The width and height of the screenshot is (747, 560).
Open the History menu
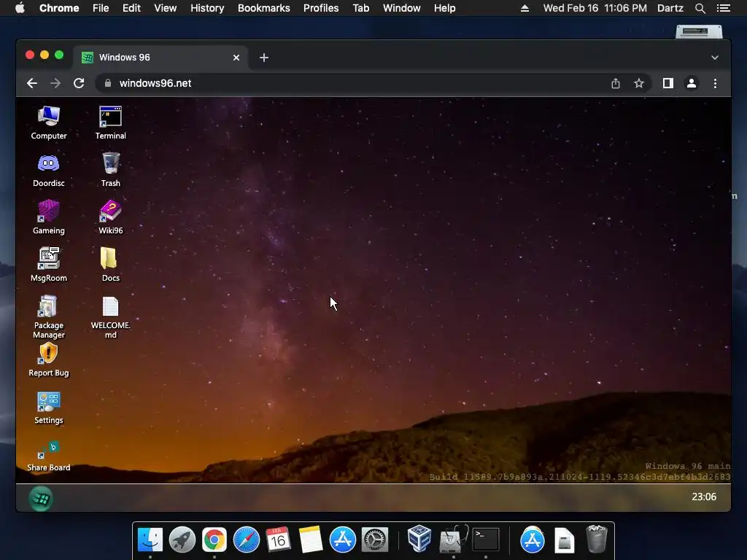pyautogui.click(x=207, y=8)
